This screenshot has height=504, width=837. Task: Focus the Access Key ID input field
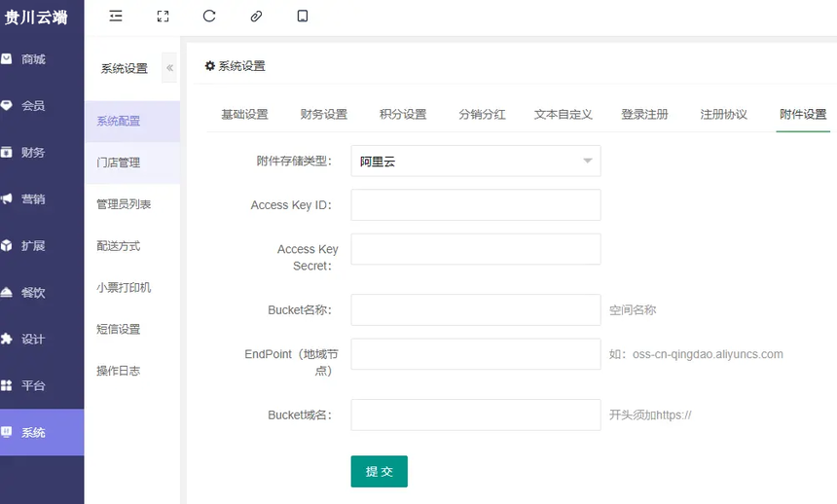pos(476,205)
